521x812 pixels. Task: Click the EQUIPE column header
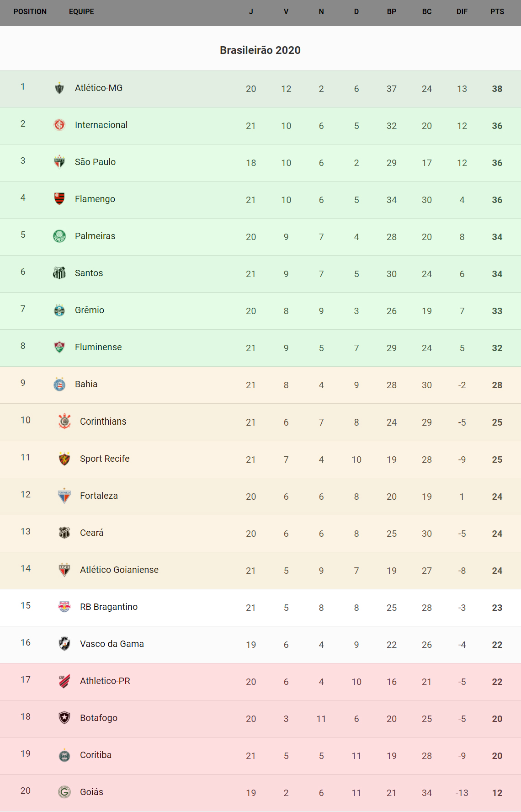click(x=81, y=12)
